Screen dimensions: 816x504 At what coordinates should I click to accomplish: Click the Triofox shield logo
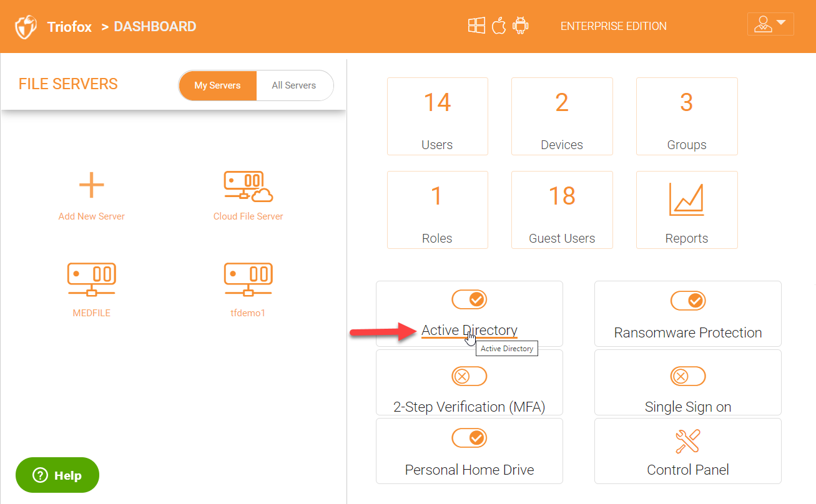26,27
